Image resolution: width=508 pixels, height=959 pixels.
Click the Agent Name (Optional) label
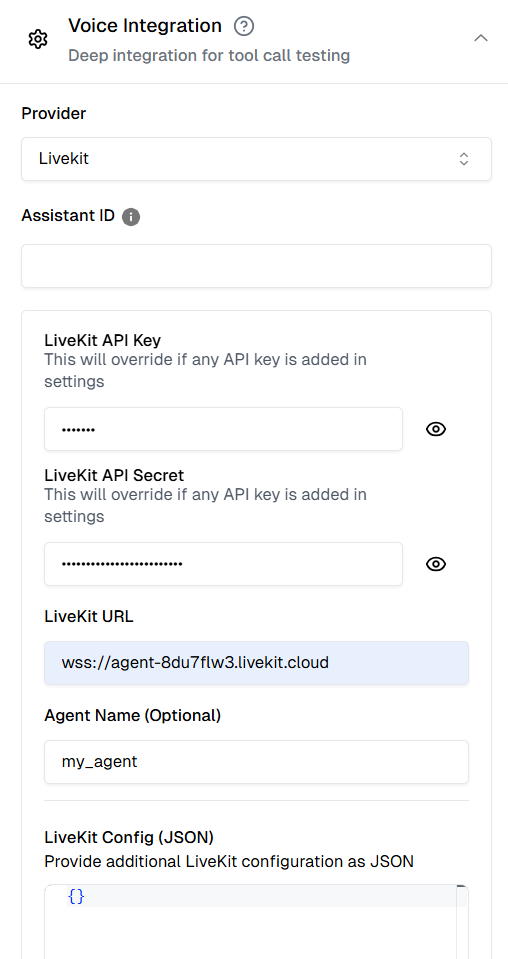pos(133,715)
